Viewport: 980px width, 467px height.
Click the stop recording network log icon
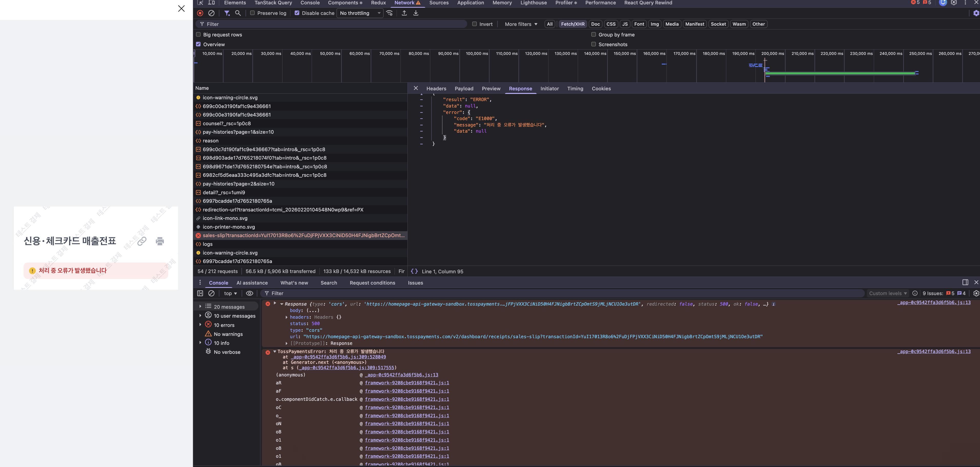[200, 13]
